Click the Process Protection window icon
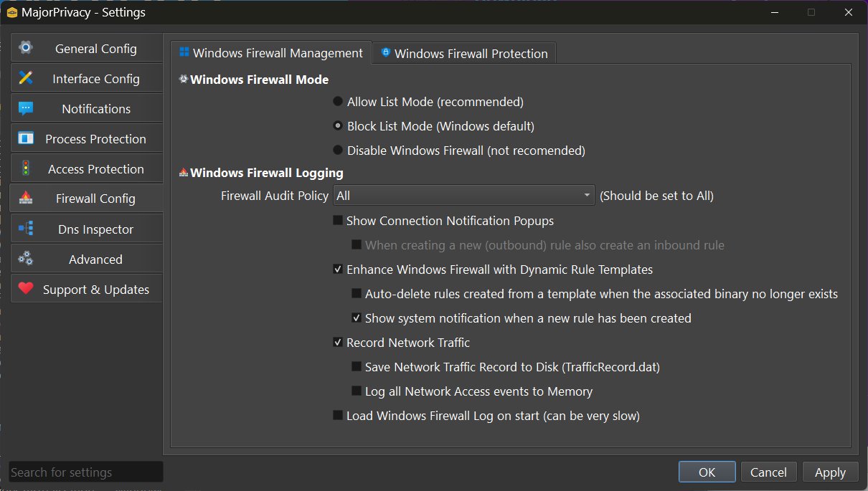Image resolution: width=868 pixels, height=491 pixels. pyautogui.click(x=26, y=138)
